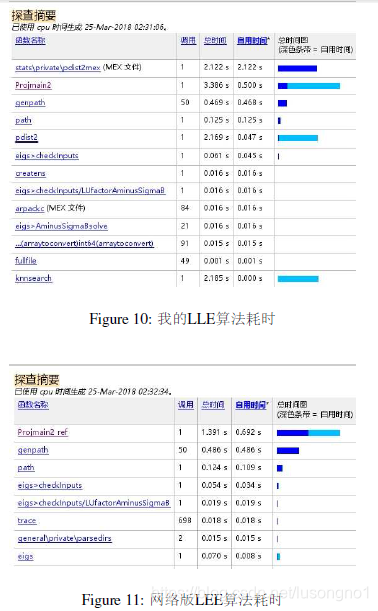Sort Figure 10 table by 总时间 header

[215, 40]
